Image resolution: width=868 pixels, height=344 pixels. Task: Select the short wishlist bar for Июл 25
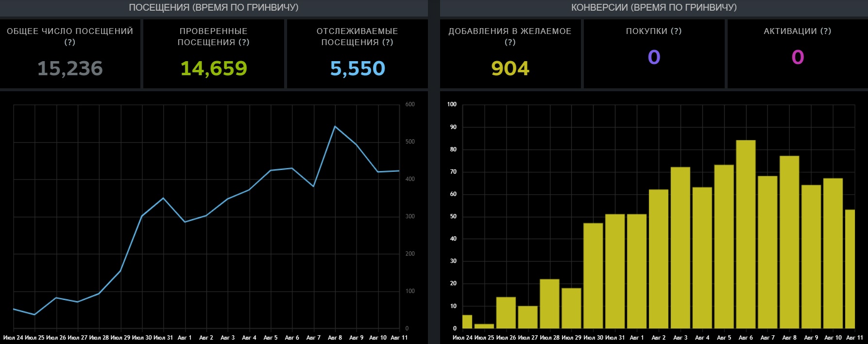tap(484, 326)
